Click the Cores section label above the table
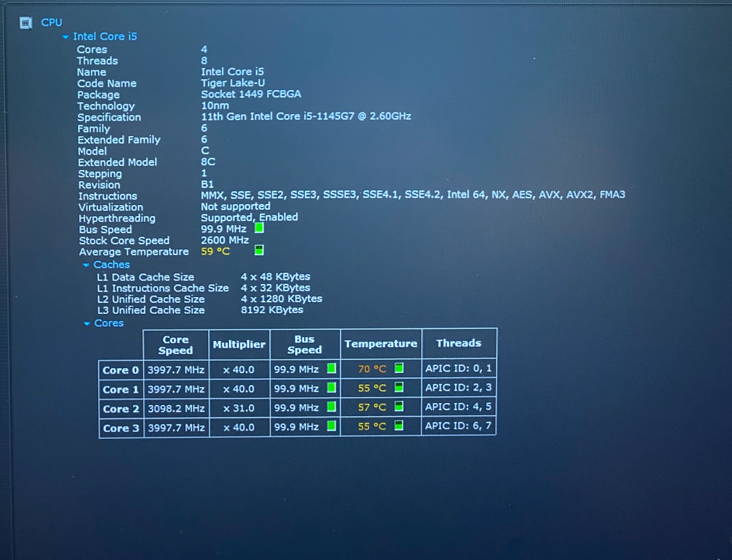This screenshot has width=732, height=560. 109,323
